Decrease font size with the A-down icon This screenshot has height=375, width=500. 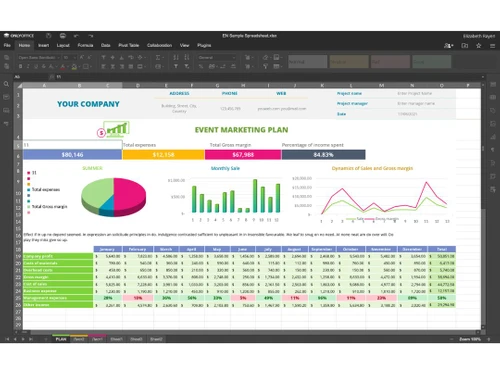click(x=89, y=57)
